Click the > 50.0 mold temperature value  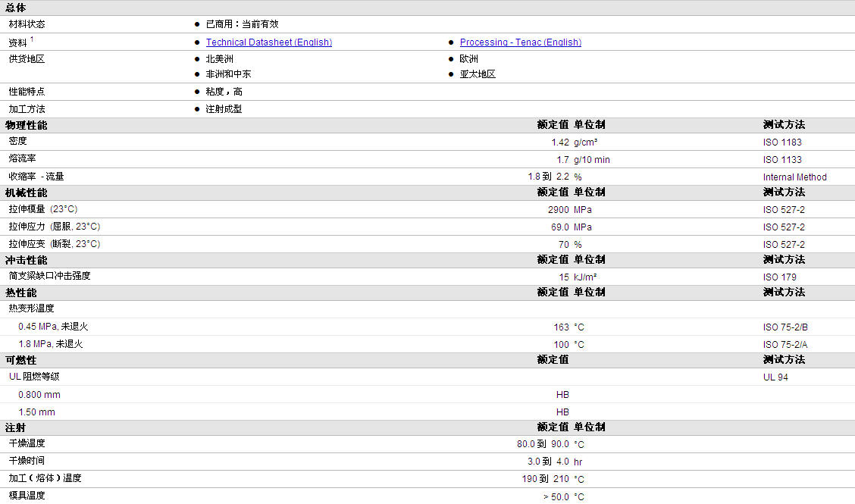click(556, 497)
